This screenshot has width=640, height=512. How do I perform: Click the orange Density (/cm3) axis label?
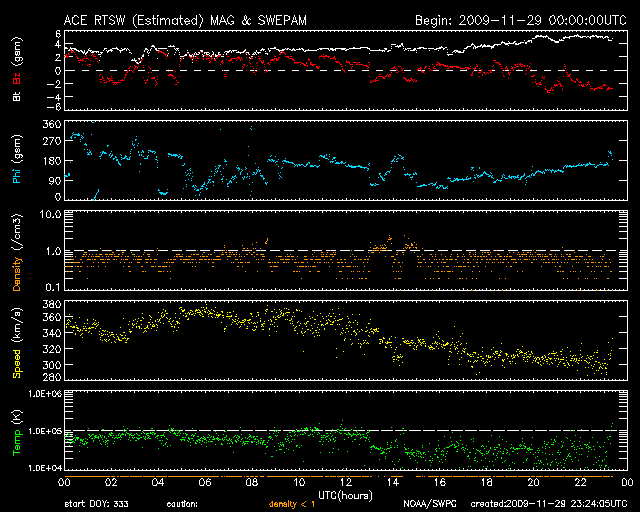click(x=16, y=250)
